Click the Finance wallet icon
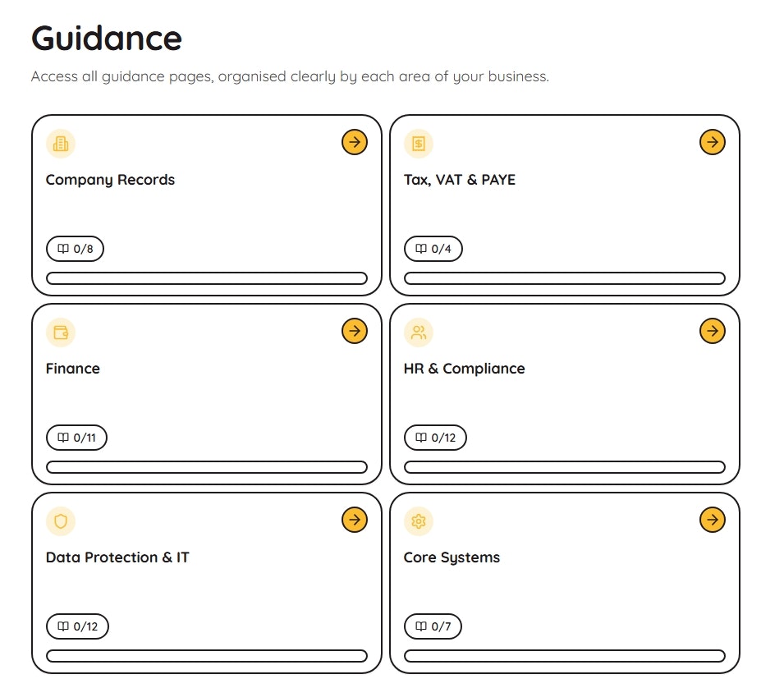The height and width of the screenshot is (688, 784). point(60,332)
